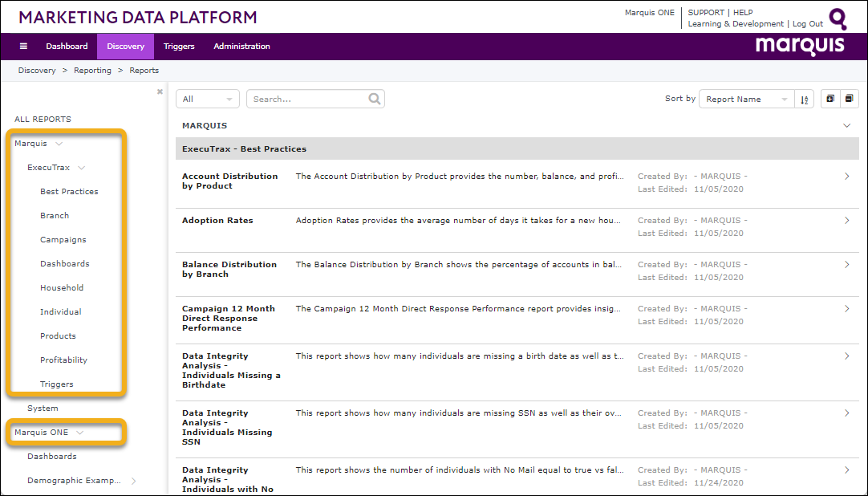The width and height of the screenshot is (868, 496).
Task: Select Campaigns in the reports tree
Action: (63, 240)
